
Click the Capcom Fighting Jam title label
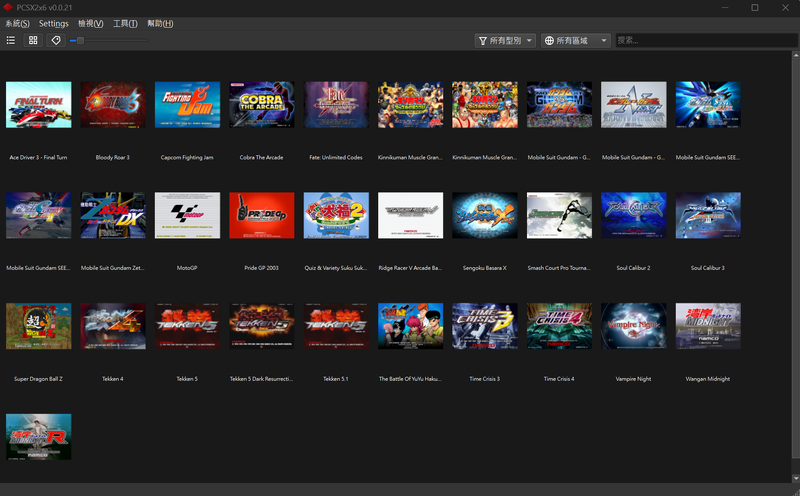[x=187, y=157]
